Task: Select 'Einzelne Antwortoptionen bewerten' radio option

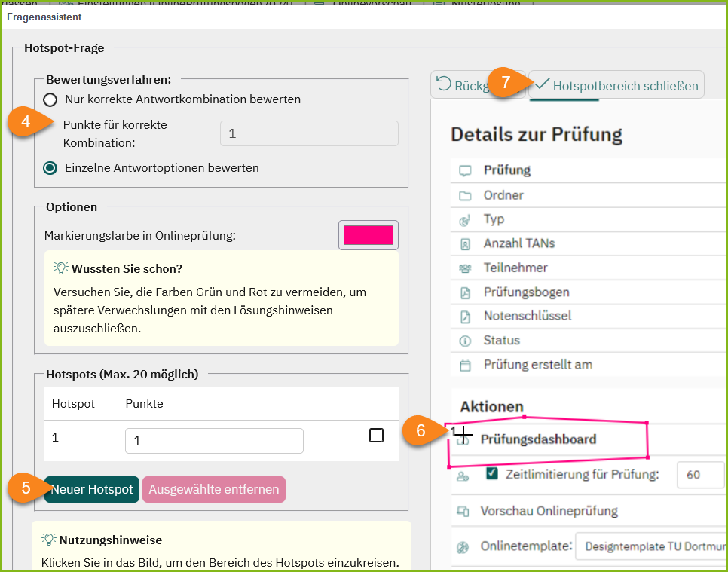Action: pyautogui.click(x=50, y=168)
